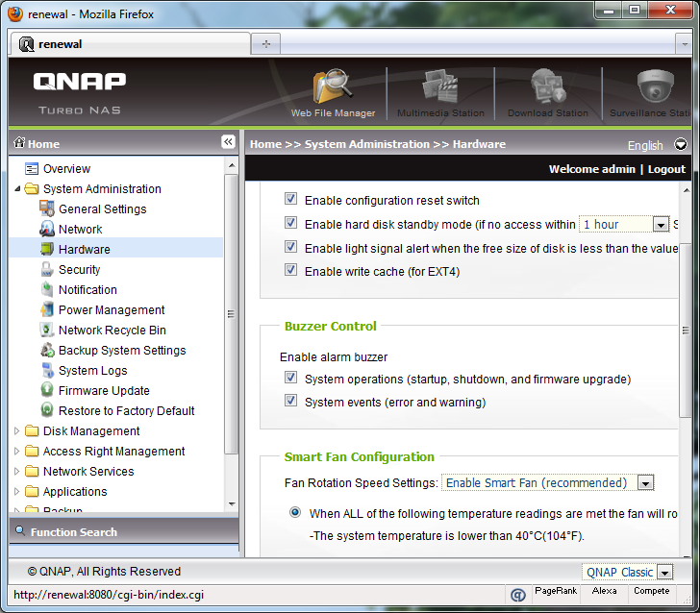Click the Network settings icon
Image resolution: width=700 pixels, height=613 pixels.
tap(47, 230)
